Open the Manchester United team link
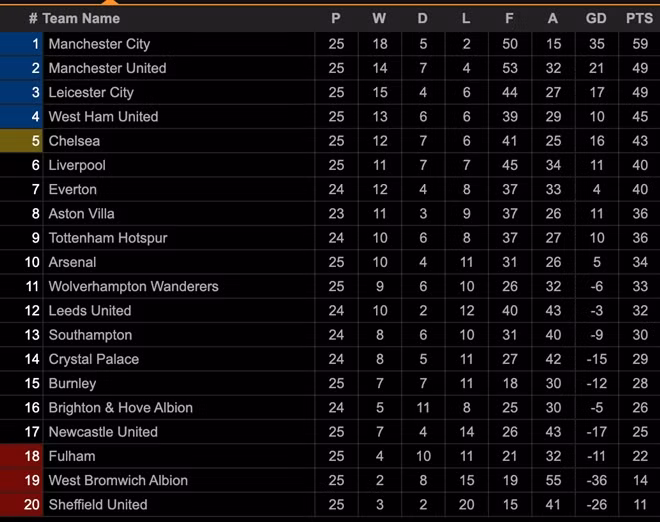Image resolution: width=660 pixels, height=522 pixels. pos(107,68)
